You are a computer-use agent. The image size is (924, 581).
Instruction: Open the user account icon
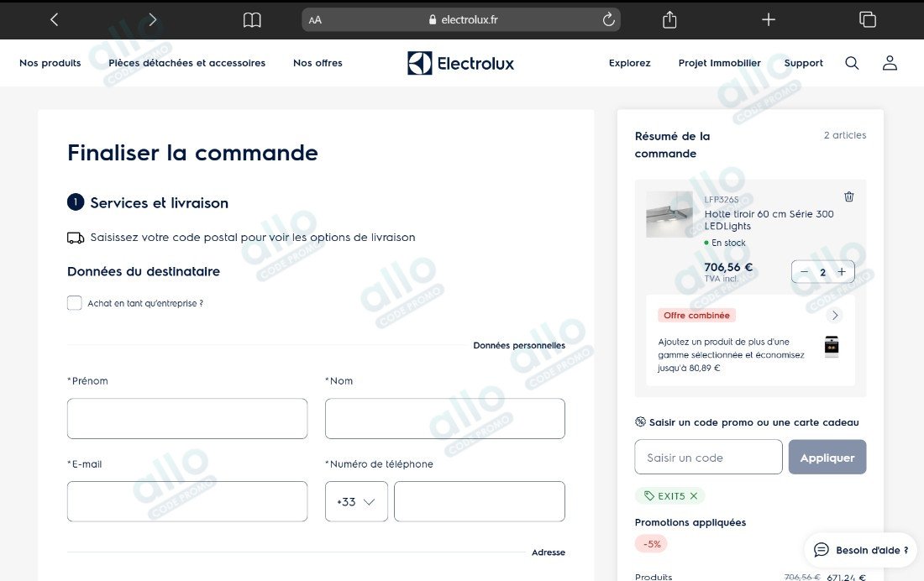(890, 63)
